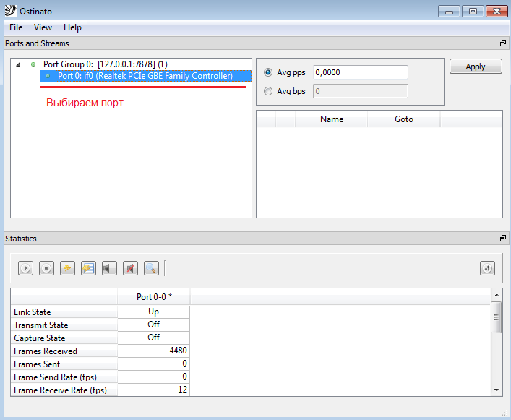Select the Avg pps radio button
This screenshot has height=420, width=511.
(268, 72)
